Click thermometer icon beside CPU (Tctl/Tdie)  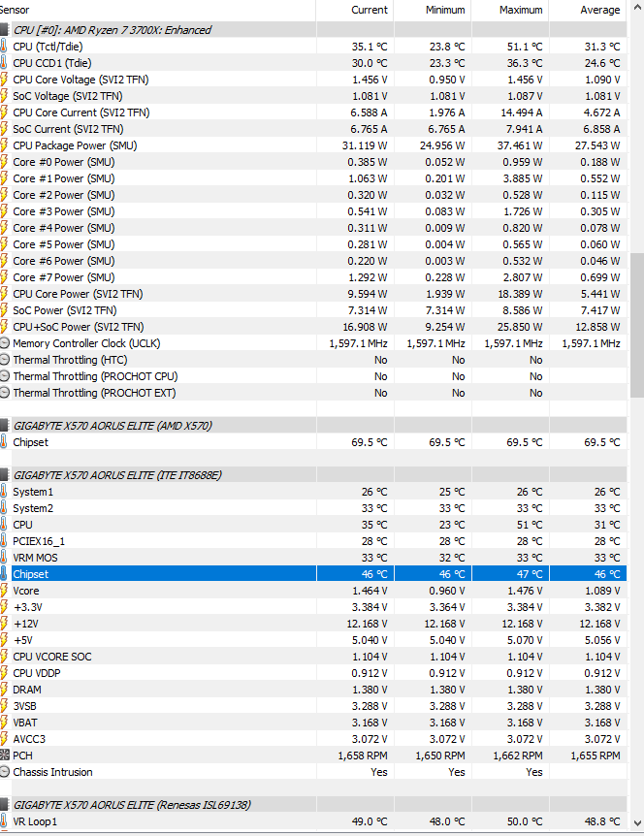coord(4,47)
